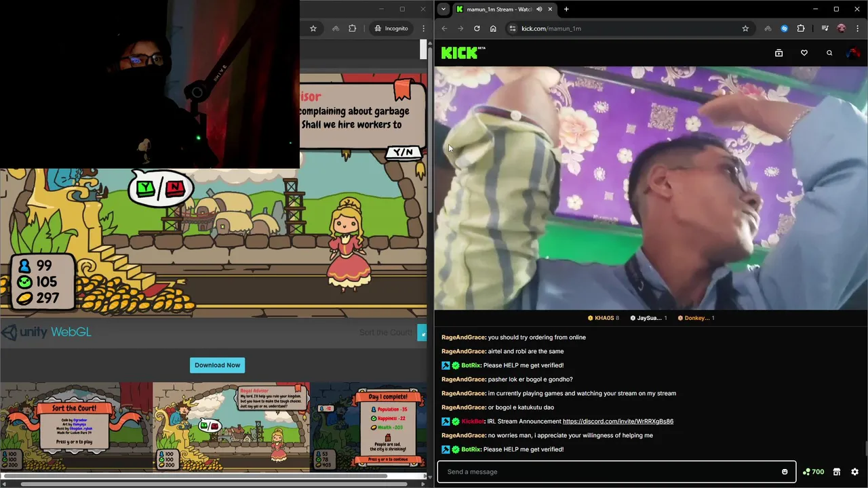Screen dimensions: 868x488
Task: Click the Donkey... gifter badge
Action: pos(696,318)
